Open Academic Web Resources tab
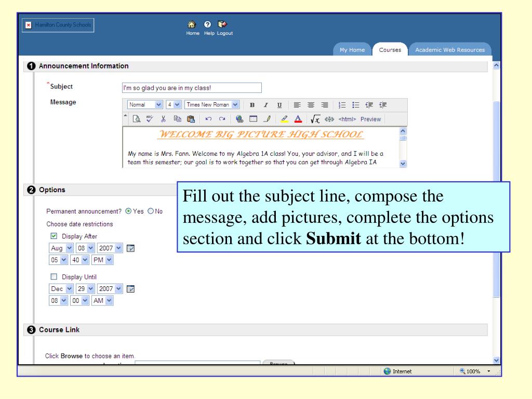 (x=450, y=49)
